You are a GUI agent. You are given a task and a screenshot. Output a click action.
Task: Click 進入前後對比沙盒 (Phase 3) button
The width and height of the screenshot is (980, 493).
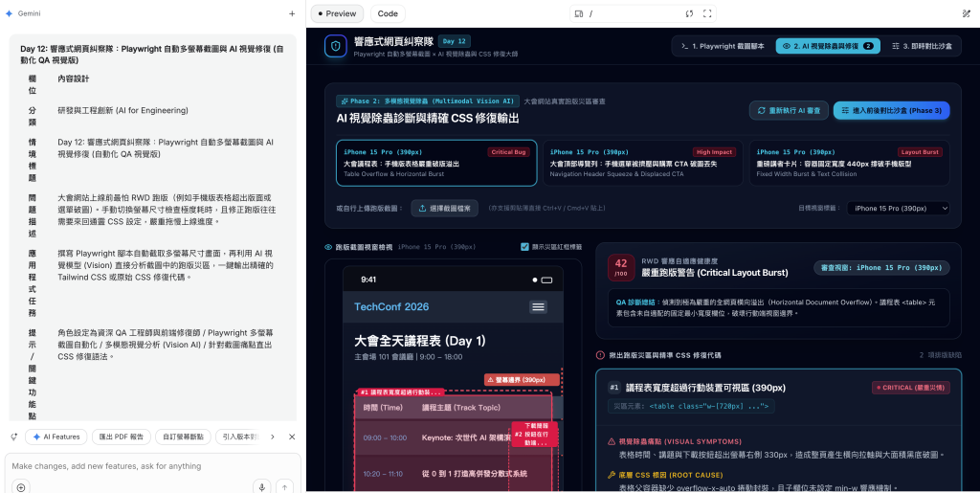891,111
